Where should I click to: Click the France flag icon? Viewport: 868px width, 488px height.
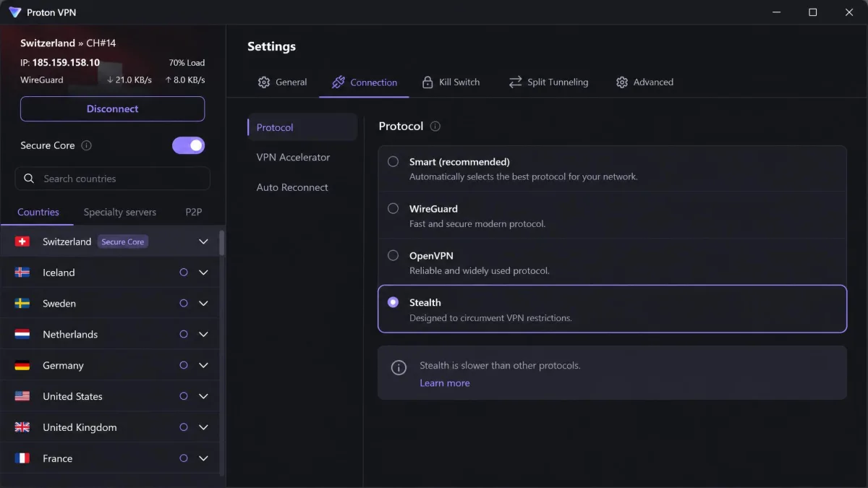coord(22,458)
